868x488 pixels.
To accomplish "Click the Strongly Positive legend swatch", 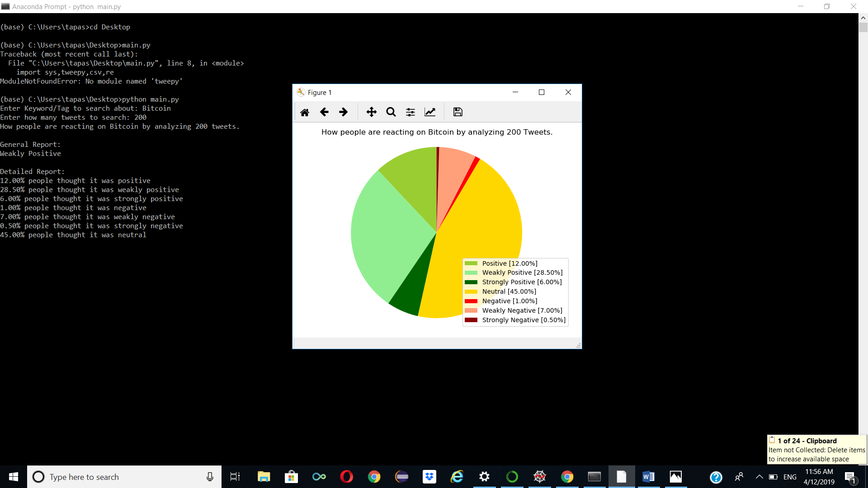I will coord(471,282).
